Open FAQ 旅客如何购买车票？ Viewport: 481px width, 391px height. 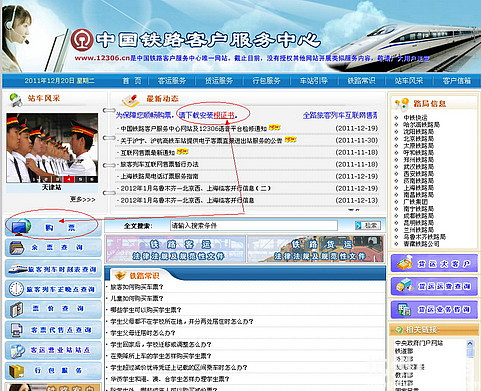coord(137,287)
